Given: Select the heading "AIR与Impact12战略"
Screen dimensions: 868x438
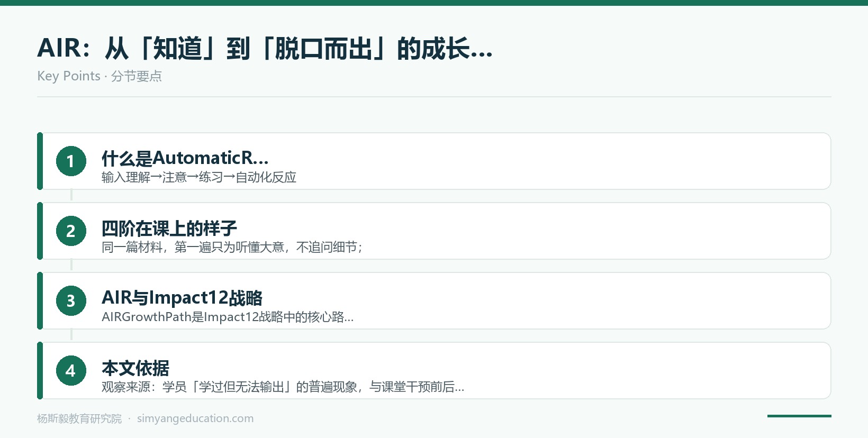Looking at the screenshot, I should (x=182, y=298).
